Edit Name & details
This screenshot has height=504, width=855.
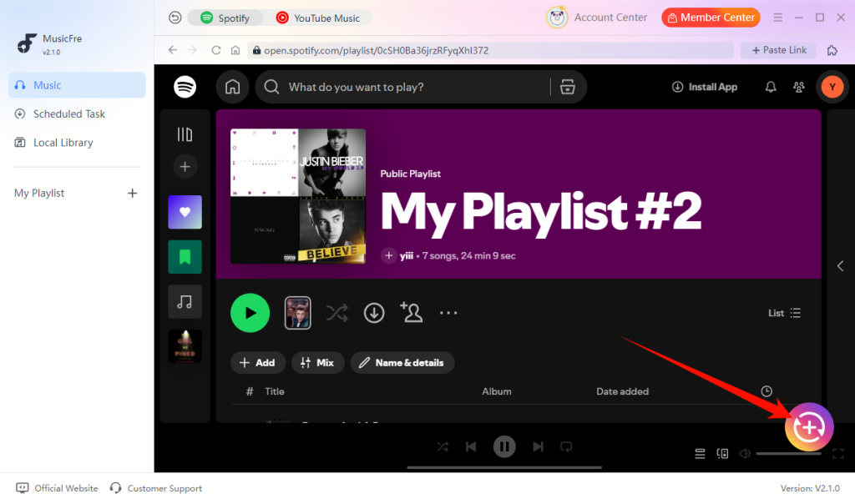click(402, 363)
